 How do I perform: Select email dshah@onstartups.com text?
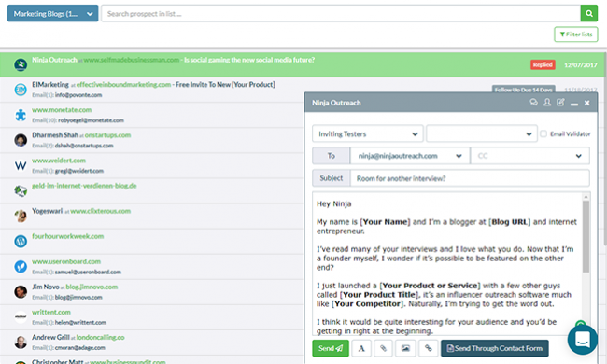(84, 146)
